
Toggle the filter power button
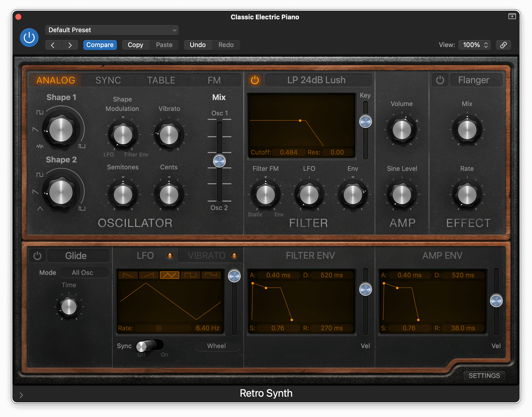[x=255, y=80]
